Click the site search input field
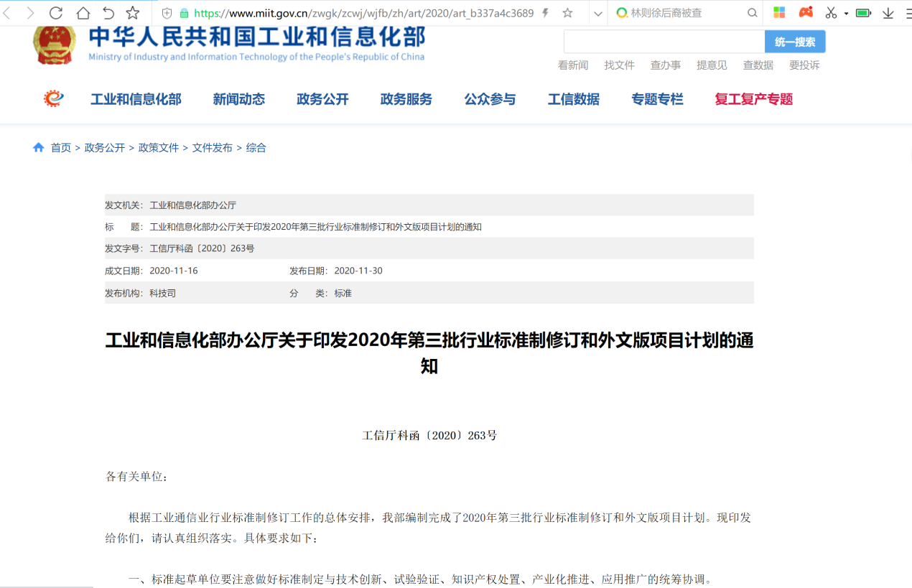912x588 pixels. (664, 42)
